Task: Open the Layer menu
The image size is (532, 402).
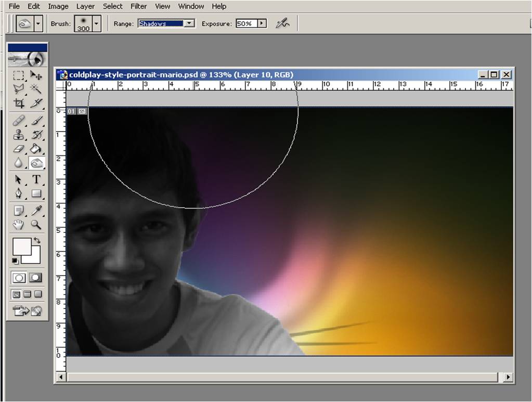Action: [85, 6]
